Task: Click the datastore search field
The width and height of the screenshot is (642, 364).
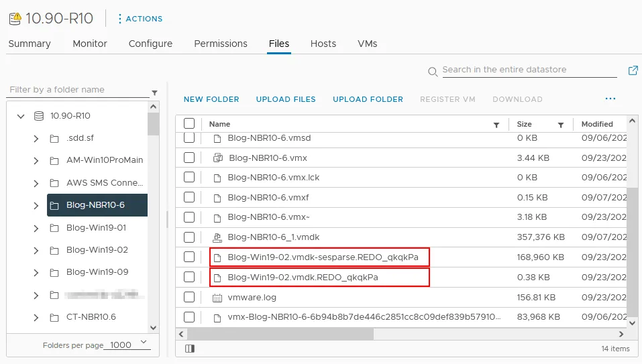Action: click(529, 70)
